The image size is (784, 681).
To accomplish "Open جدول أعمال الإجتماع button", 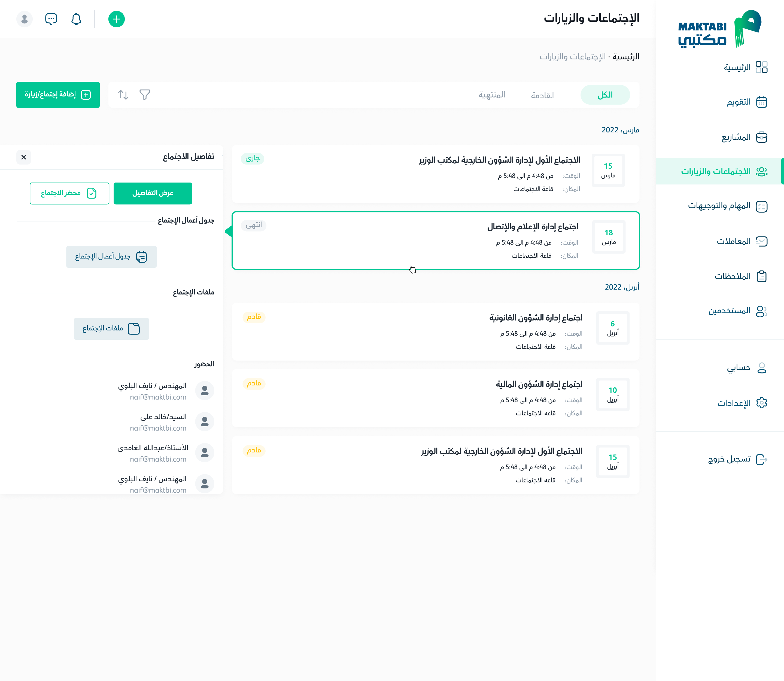I will coord(111,257).
